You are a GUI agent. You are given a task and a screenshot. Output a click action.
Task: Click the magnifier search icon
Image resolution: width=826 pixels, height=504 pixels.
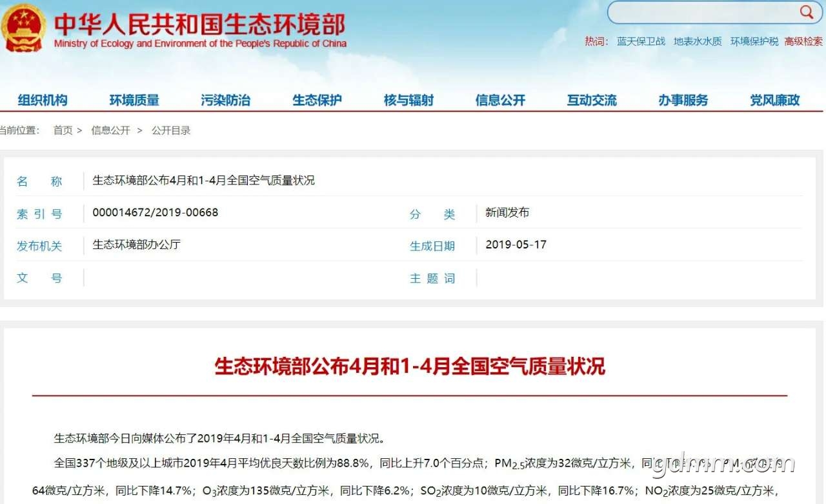(x=807, y=12)
